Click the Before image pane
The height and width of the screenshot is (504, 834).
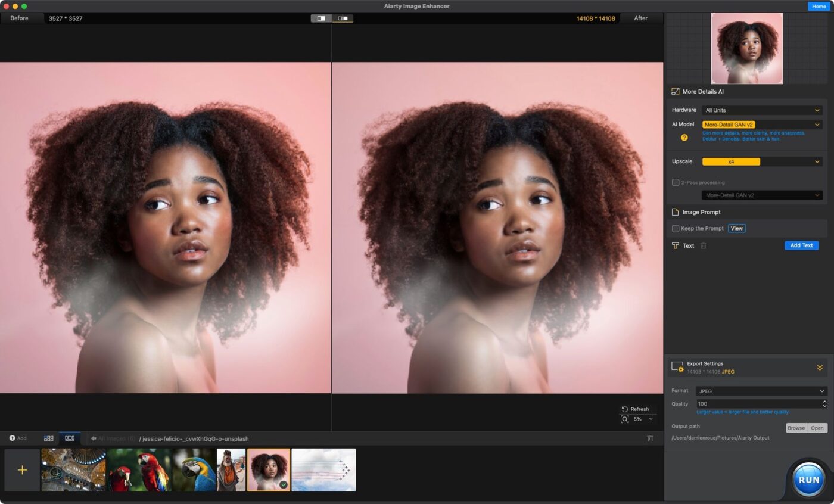point(166,228)
